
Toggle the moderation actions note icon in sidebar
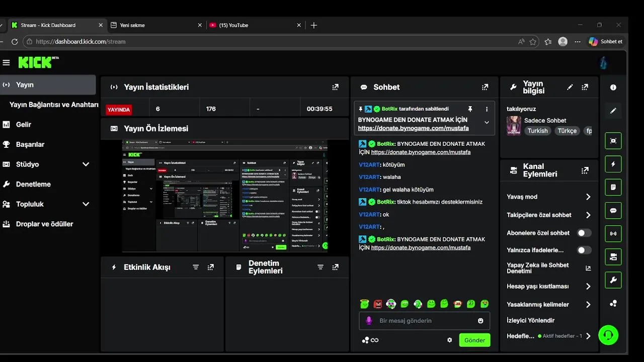613,187
